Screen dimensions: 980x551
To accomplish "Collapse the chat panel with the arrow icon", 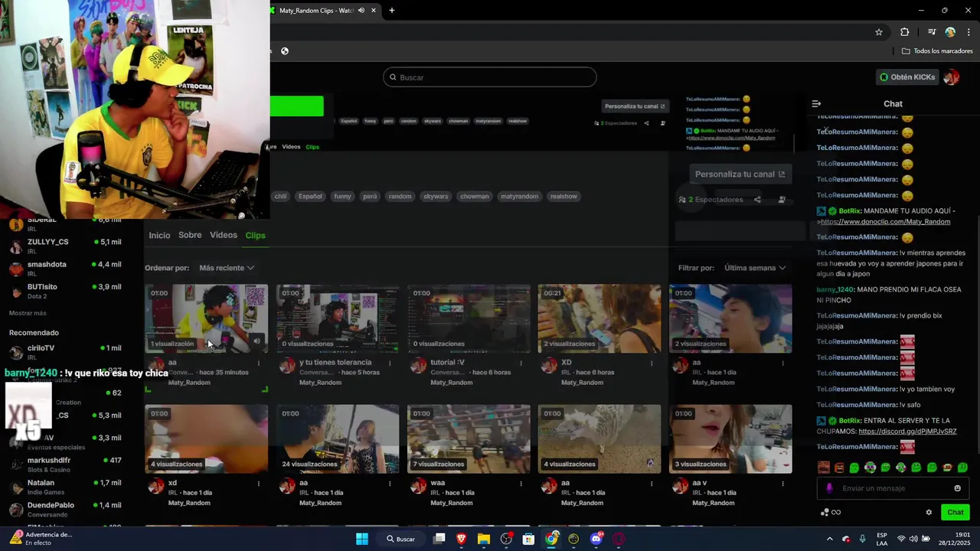I will tap(816, 103).
